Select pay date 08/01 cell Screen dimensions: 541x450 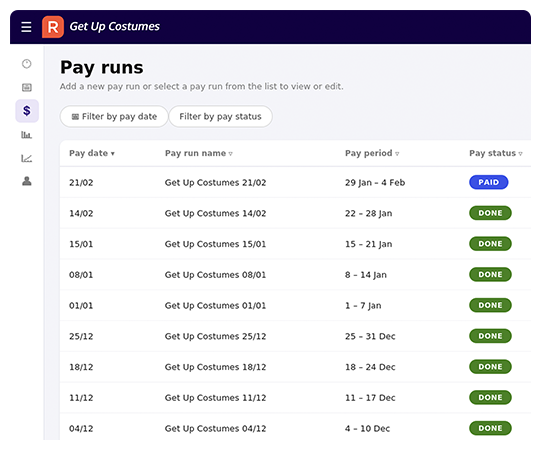tap(81, 275)
